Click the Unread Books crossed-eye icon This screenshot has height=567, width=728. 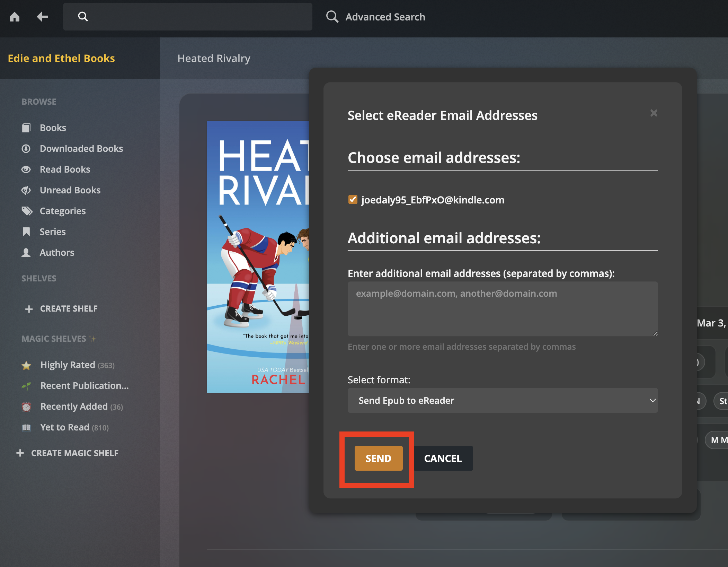click(x=26, y=190)
